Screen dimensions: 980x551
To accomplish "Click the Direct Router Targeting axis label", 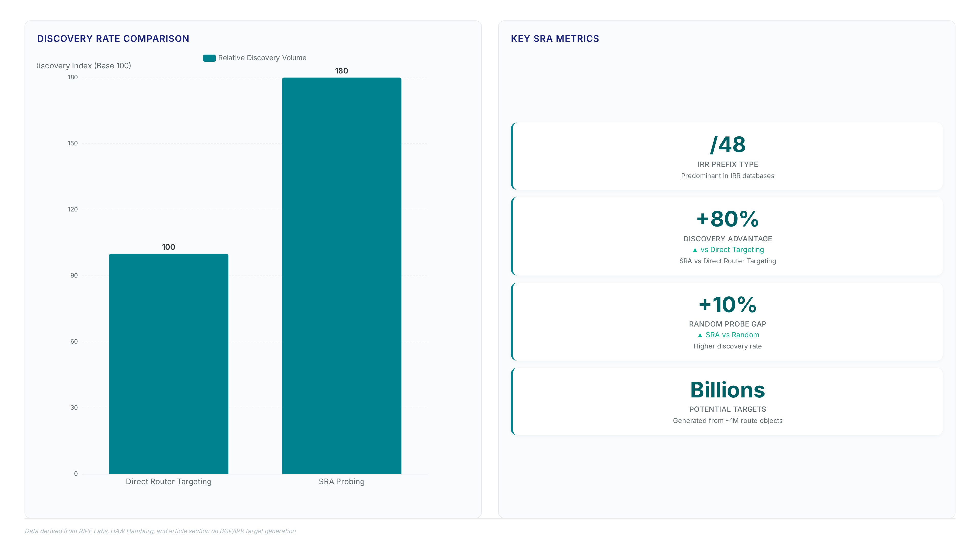I will (x=168, y=481).
